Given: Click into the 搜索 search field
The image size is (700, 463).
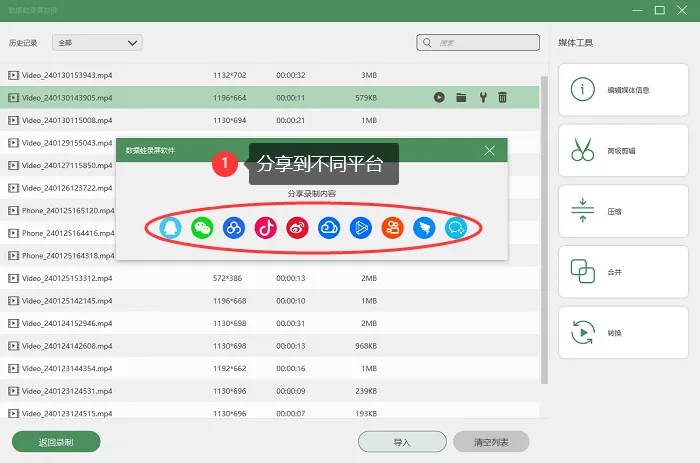Looking at the screenshot, I should click(478, 42).
